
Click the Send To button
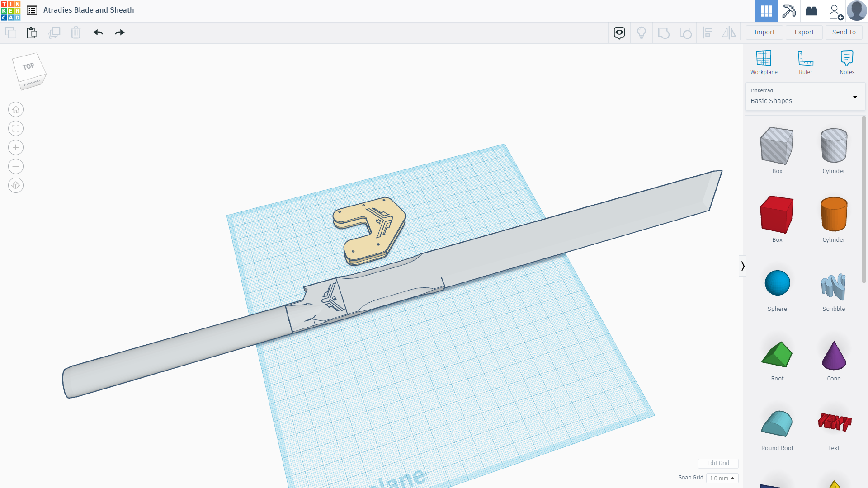(x=844, y=32)
